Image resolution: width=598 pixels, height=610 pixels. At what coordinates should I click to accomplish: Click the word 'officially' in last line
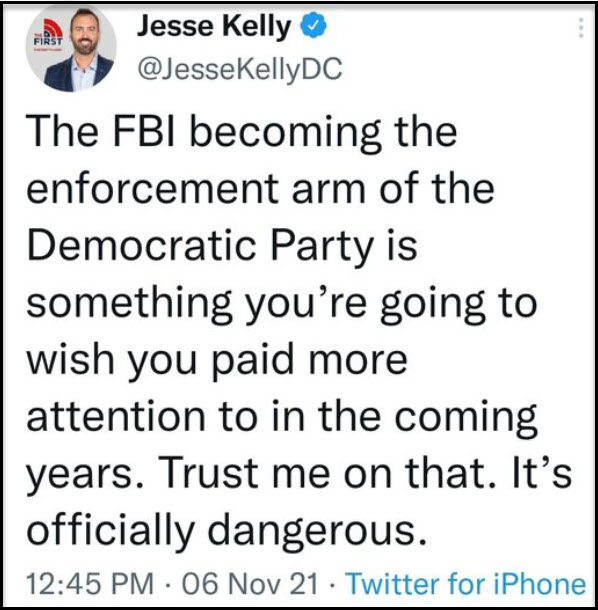(110, 532)
